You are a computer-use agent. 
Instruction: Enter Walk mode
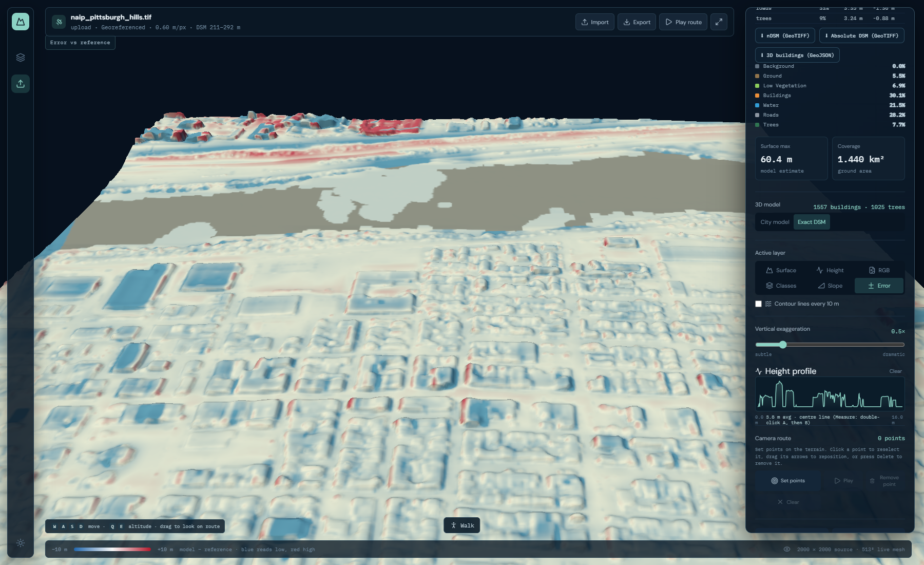pos(462,525)
